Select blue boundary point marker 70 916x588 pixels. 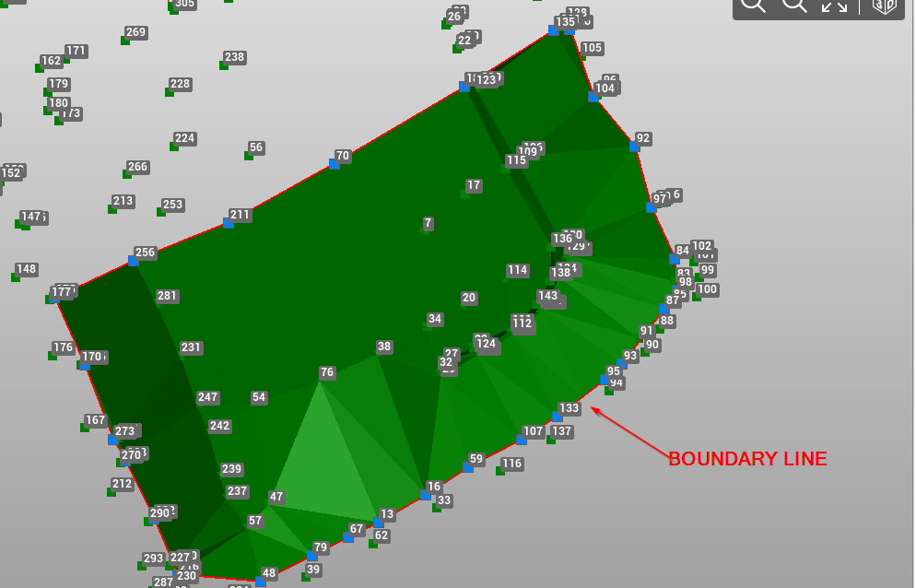(335, 164)
